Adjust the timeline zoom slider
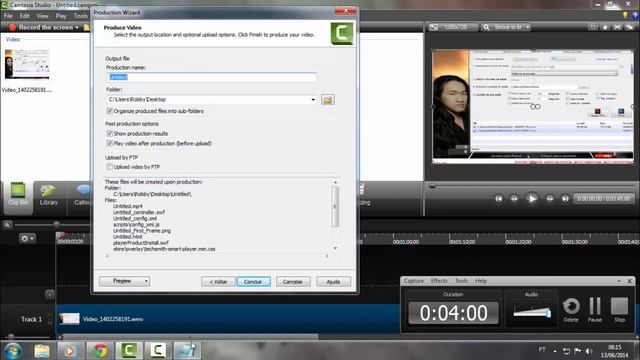This screenshot has width=640, height=360. pyautogui.click(x=56, y=225)
